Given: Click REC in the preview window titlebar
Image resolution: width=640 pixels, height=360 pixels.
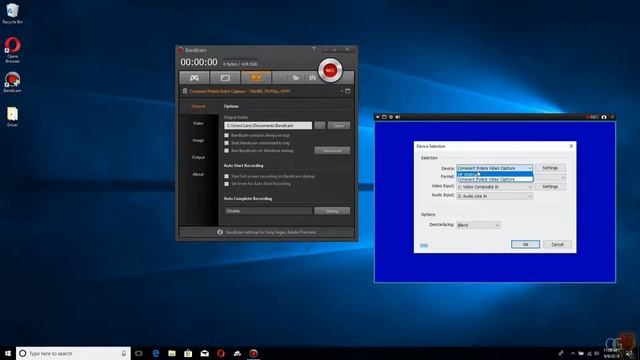Looking at the screenshot, I should tap(593, 117).
